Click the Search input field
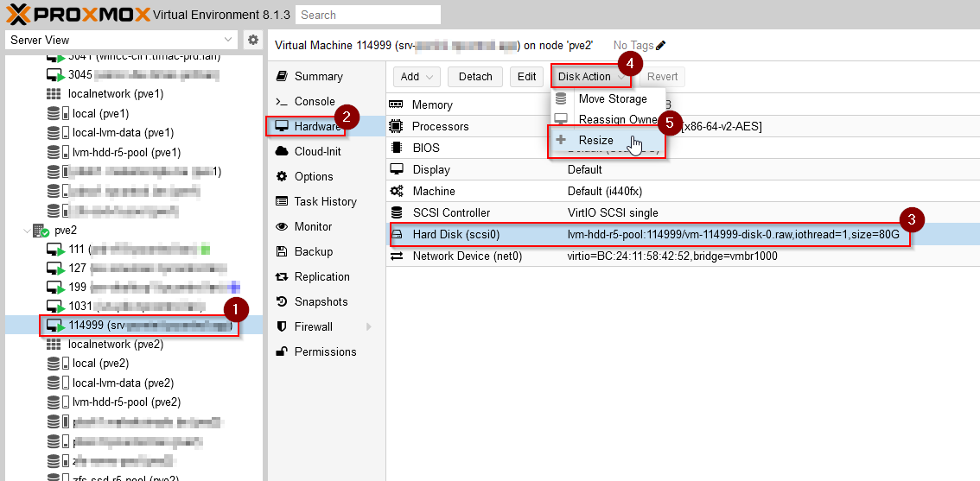The image size is (980, 481). (x=367, y=15)
